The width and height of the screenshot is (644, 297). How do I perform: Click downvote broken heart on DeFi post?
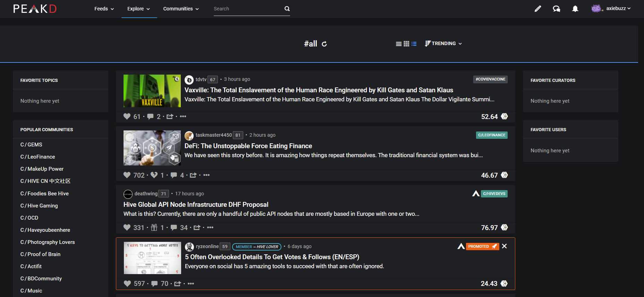coord(154,175)
